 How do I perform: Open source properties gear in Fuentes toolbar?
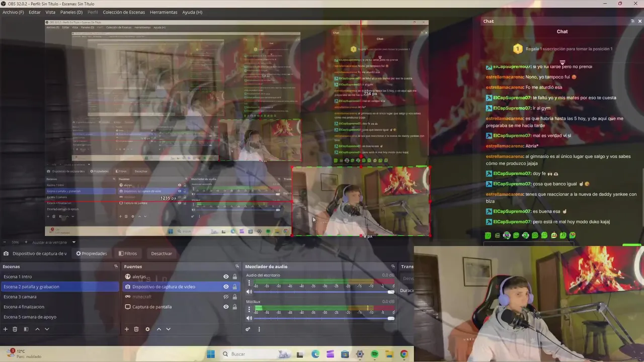pyautogui.click(x=147, y=329)
